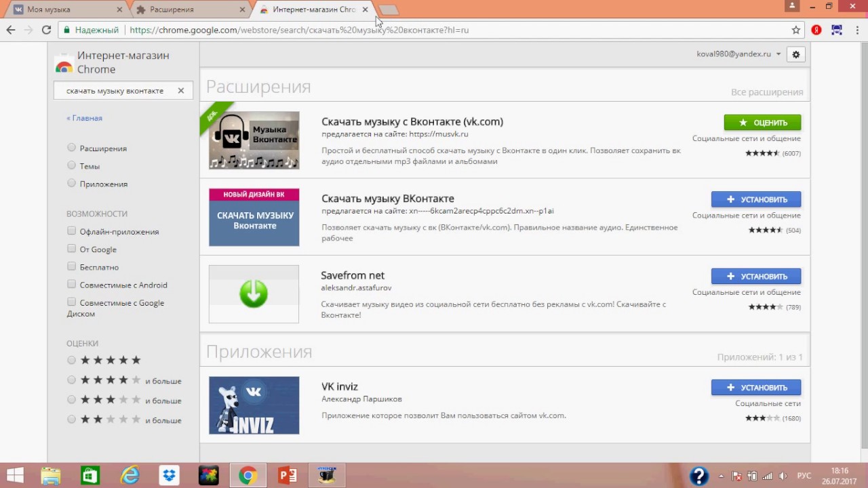This screenshot has height=488, width=868.
Task: Select Темы radio filter
Action: (71, 165)
